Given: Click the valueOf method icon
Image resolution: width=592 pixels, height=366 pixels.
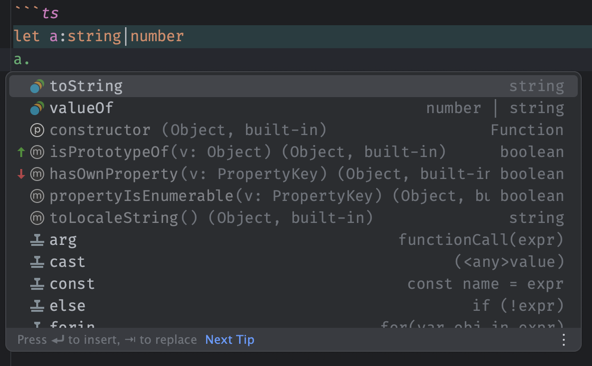Looking at the screenshot, I should pyautogui.click(x=37, y=108).
